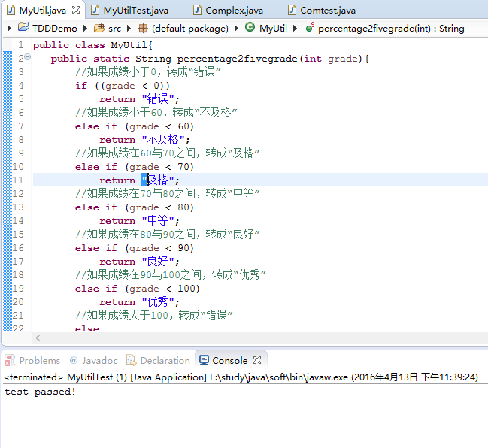Click 'else if (grade < 100)' line
Image resolution: width=488 pixels, height=448 pixels.
(138, 289)
